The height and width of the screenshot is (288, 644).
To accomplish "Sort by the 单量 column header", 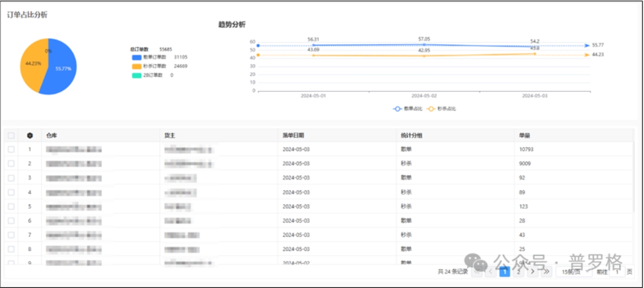I will [524, 135].
